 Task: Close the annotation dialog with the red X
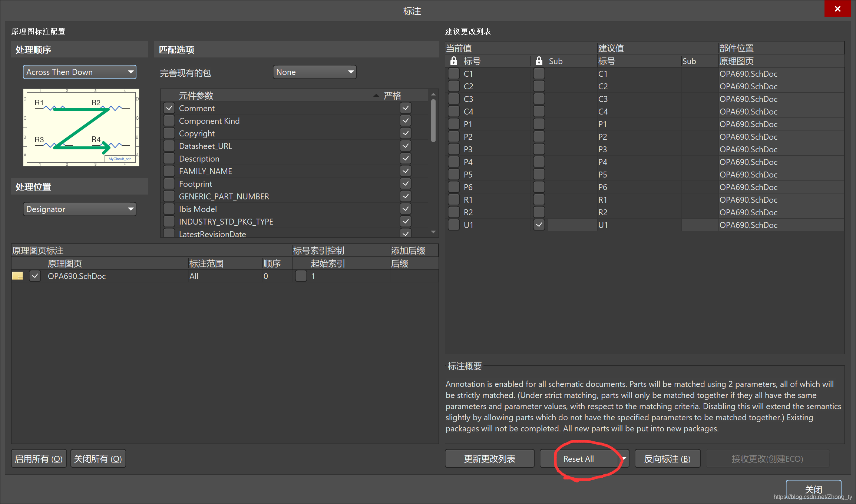coord(837,9)
